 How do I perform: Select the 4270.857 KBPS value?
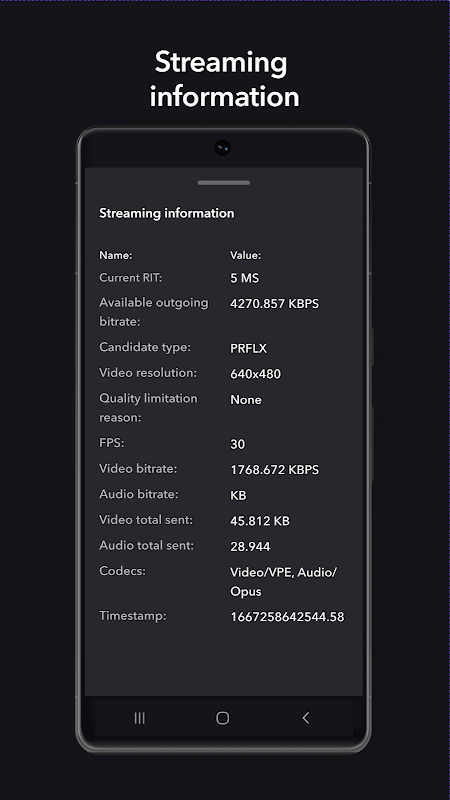click(x=274, y=304)
